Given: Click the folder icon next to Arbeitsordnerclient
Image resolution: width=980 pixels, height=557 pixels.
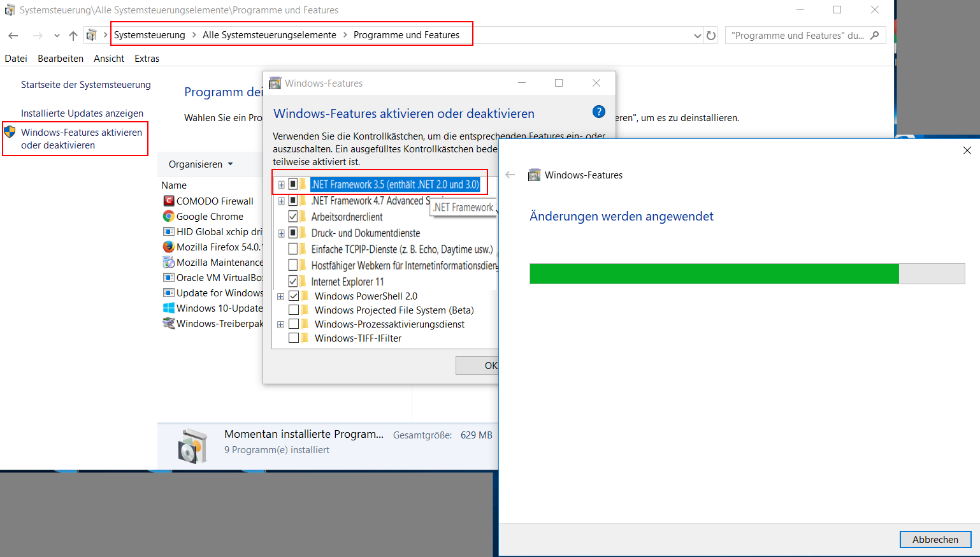Looking at the screenshot, I should coord(303,217).
